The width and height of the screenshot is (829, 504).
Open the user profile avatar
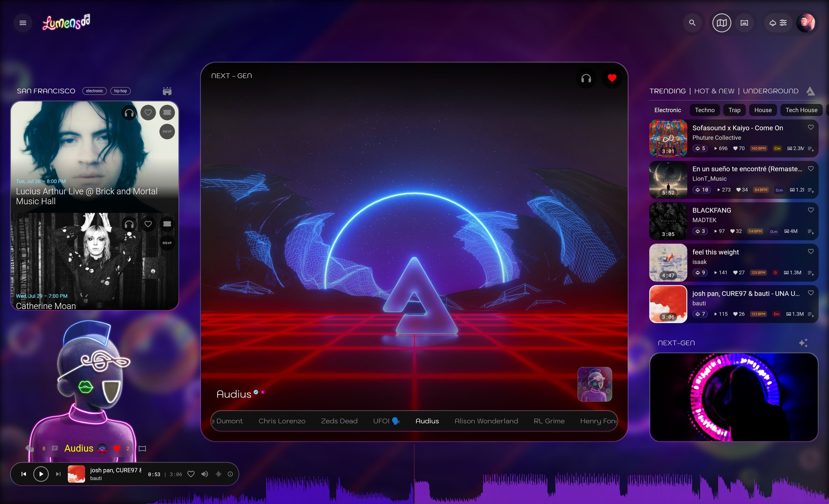coord(806,23)
